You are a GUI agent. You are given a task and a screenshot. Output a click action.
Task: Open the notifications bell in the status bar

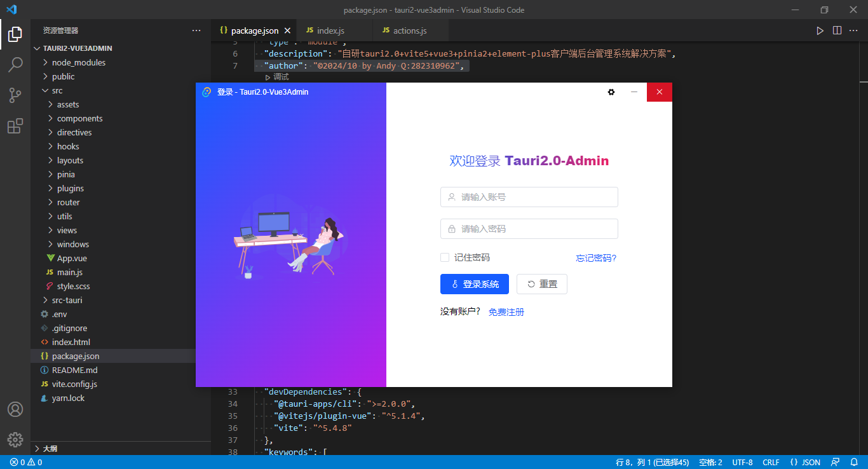[x=854, y=462]
